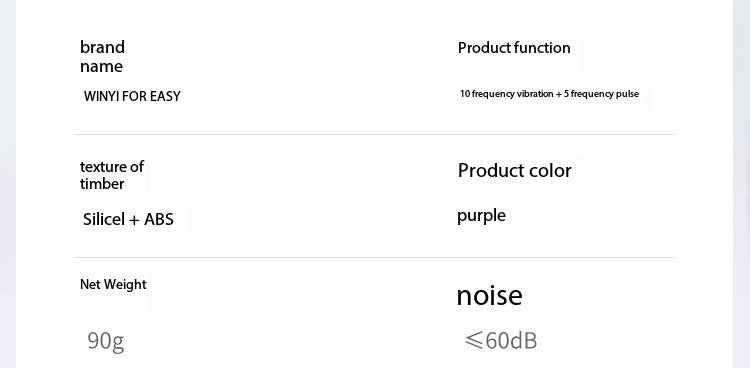Select the 'purple' color value
Viewport: 750px width, 368px height.
click(481, 216)
